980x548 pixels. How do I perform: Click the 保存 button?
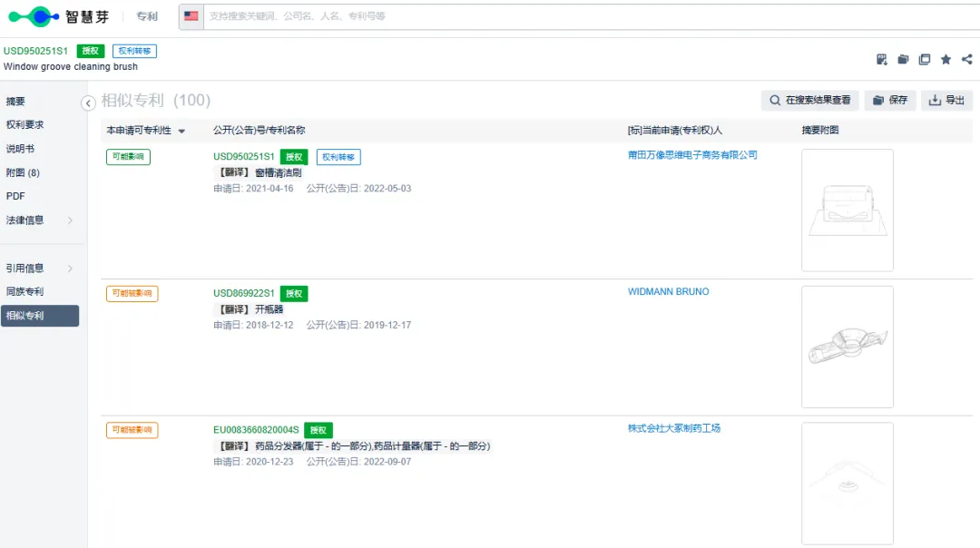pyautogui.click(x=890, y=100)
